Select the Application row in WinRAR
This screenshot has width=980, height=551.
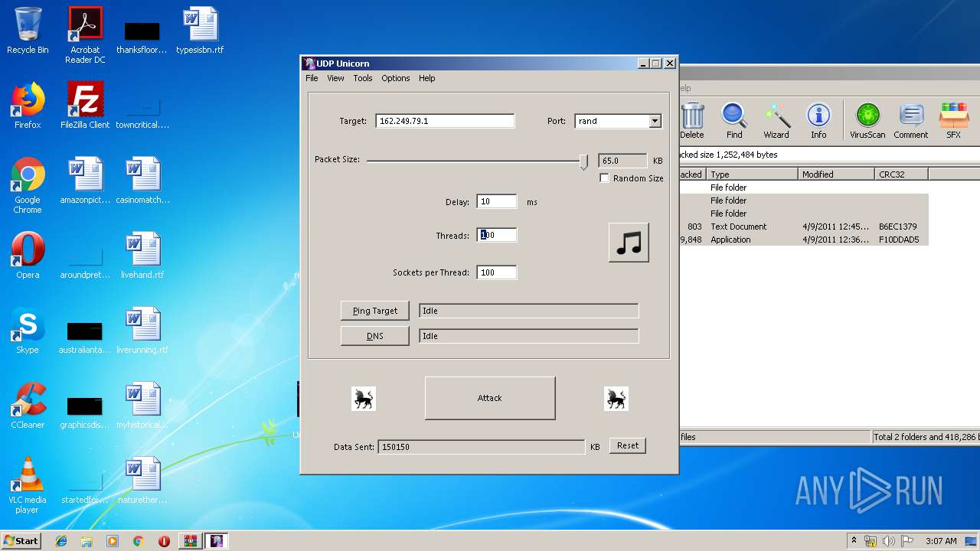804,240
